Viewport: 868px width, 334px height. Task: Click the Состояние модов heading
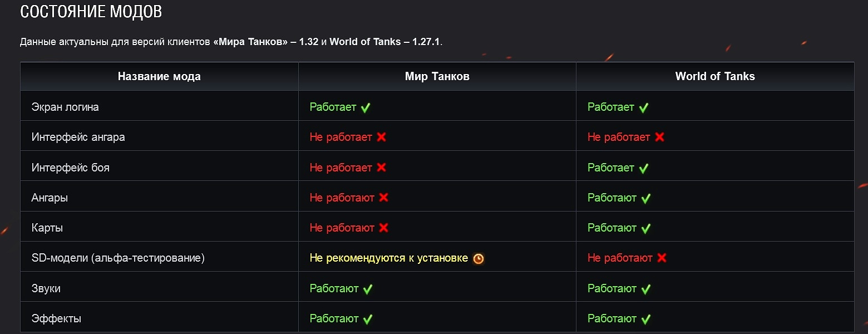pyautogui.click(x=91, y=12)
